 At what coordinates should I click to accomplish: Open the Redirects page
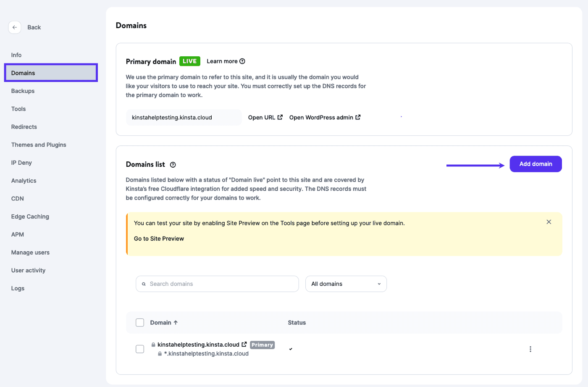click(x=24, y=126)
